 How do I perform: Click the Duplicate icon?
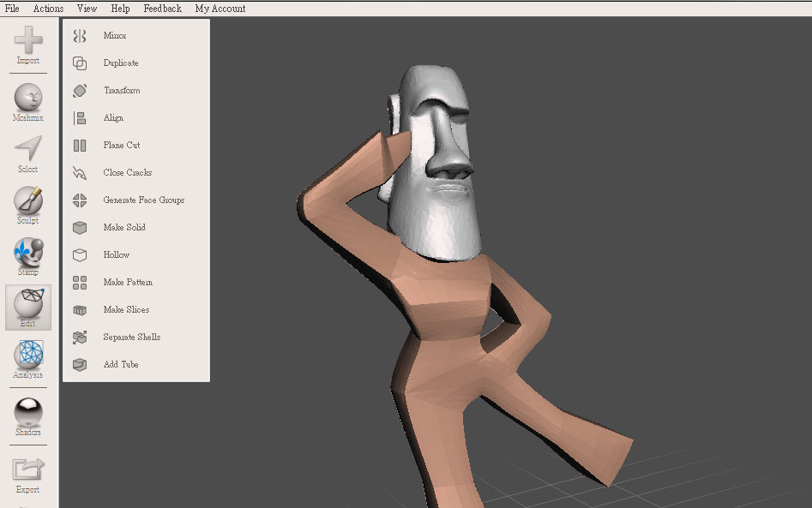(80, 63)
